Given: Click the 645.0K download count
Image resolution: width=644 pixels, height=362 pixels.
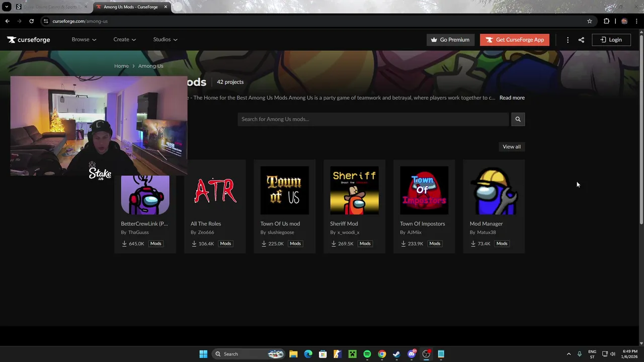Looking at the screenshot, I should [x=136, y=243].
